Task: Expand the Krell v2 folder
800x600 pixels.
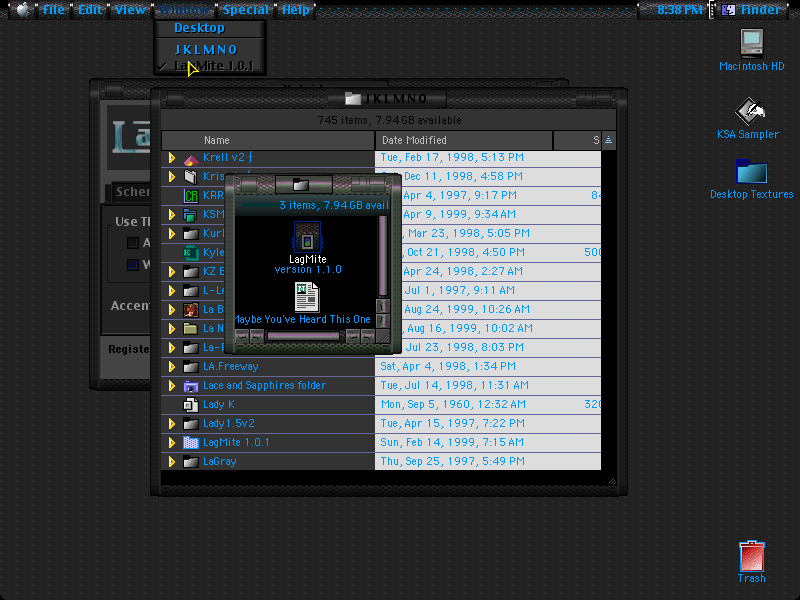Action: 172,158
